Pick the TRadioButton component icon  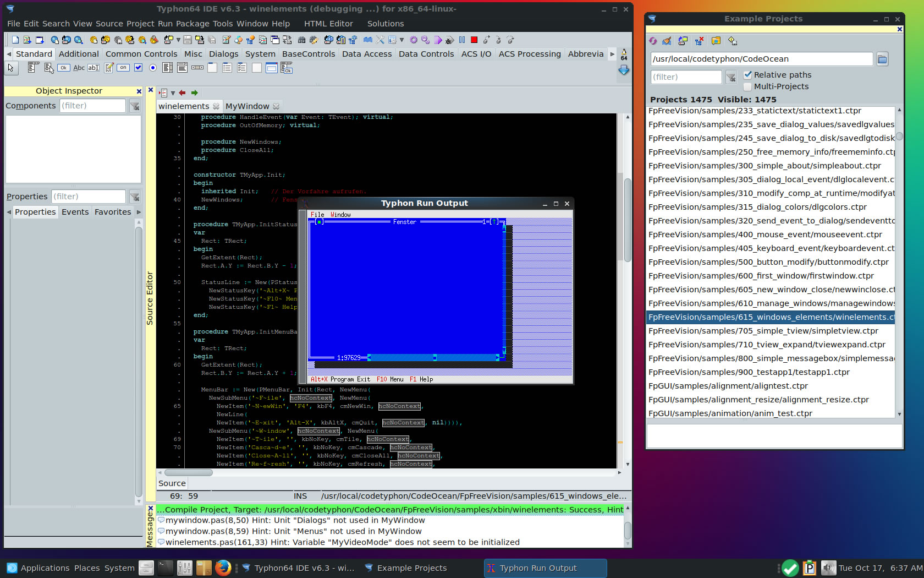point(153,68)
